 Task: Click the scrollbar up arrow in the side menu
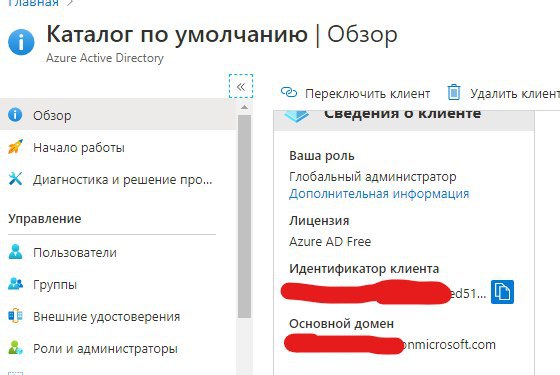tap(244, 107)
